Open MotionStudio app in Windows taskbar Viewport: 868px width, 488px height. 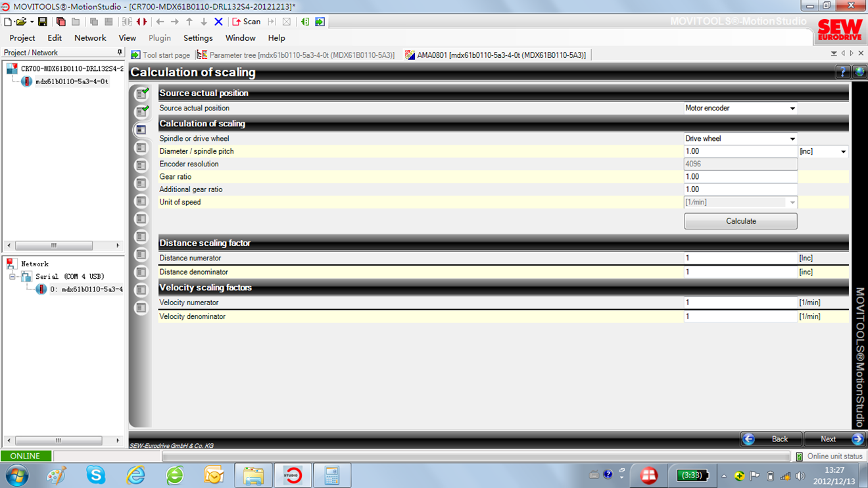[293, 475]
